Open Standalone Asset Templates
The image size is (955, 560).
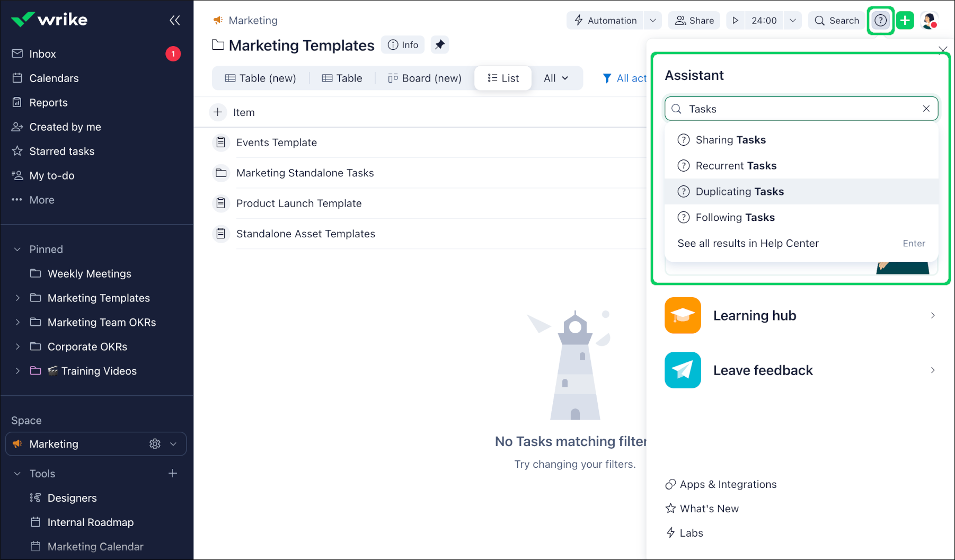pos(305,234)
